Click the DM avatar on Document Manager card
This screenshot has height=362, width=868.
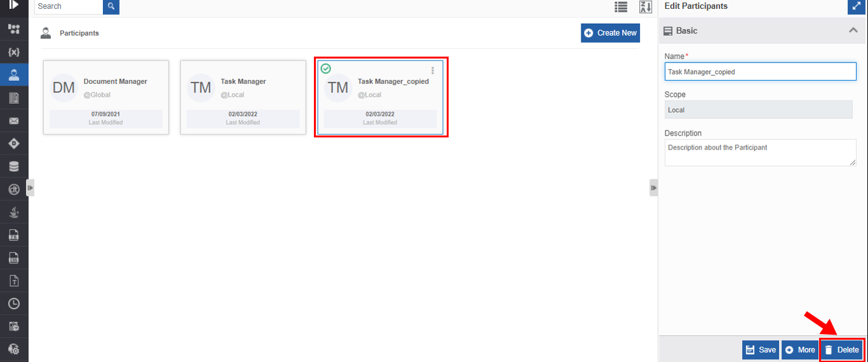tap(64, 88)
